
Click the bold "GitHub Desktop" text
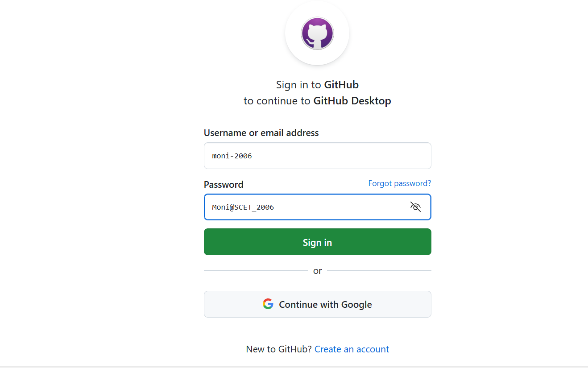coord(352,101)
